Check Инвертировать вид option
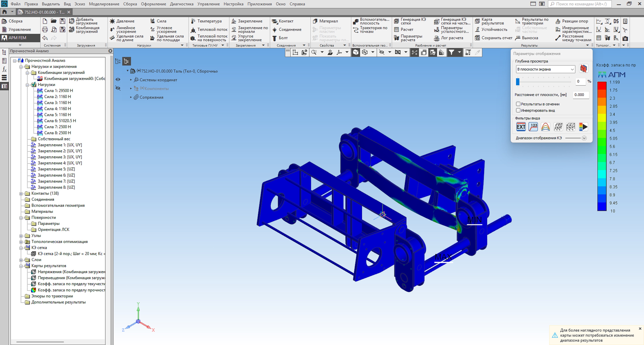Screen dimensions: 644x345 (x=518, y=110)
